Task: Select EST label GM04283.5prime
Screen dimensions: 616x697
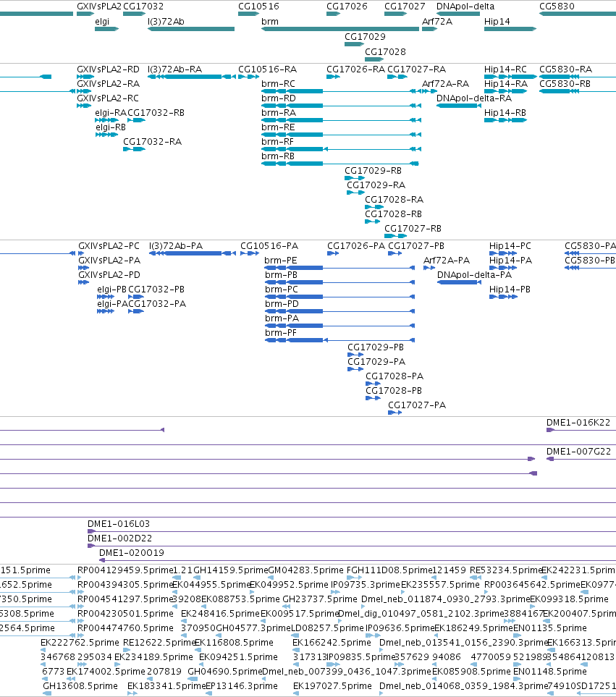Action: coord(305,570)
